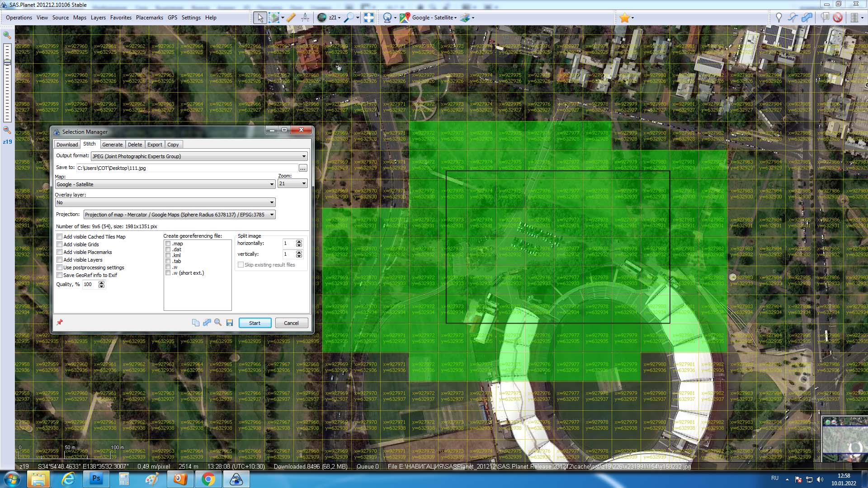The width and height of the screenshot is (868, 488).
Task: Click the add polygon placemark icon
Action: (807, 18)
